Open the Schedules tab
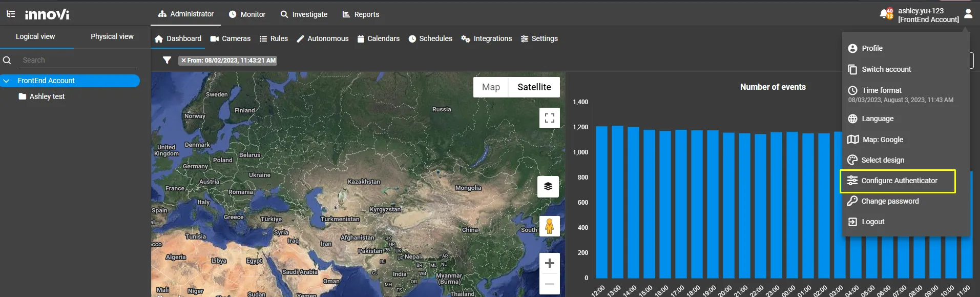Viewport: 980px width, 297px height. (x=430, y=38)
